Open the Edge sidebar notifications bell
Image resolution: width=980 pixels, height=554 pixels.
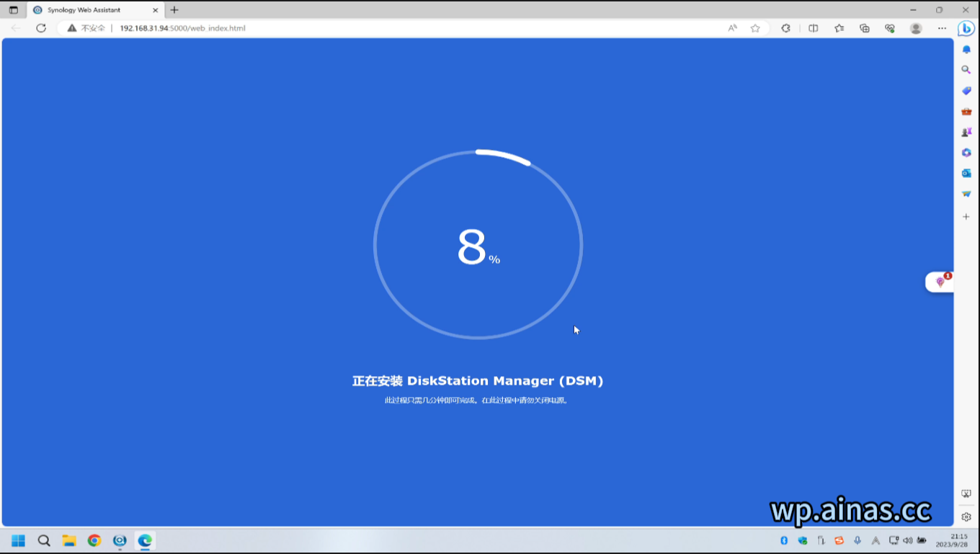(x=966, y=50)
